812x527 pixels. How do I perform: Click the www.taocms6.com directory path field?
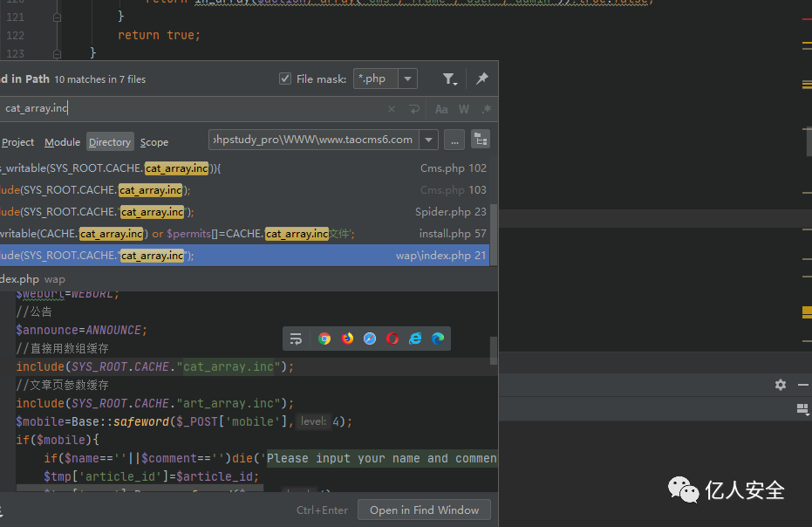coord(314,140)
